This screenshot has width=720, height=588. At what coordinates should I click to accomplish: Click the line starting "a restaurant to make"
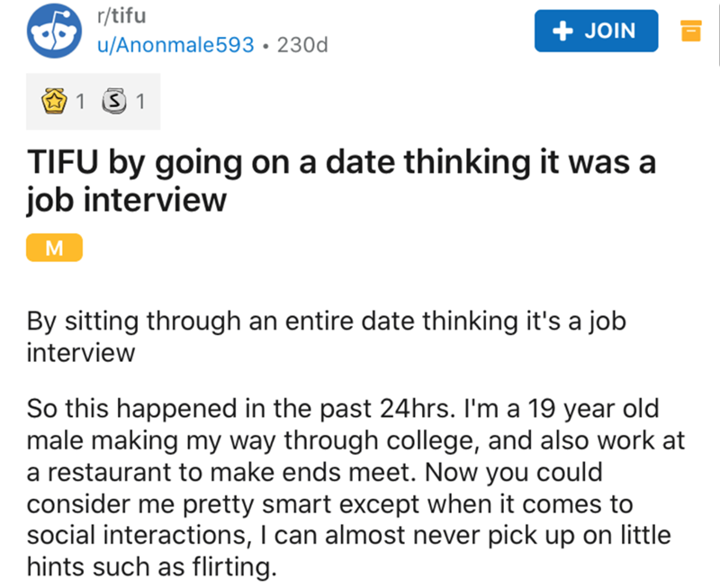[x=333, y=470]
